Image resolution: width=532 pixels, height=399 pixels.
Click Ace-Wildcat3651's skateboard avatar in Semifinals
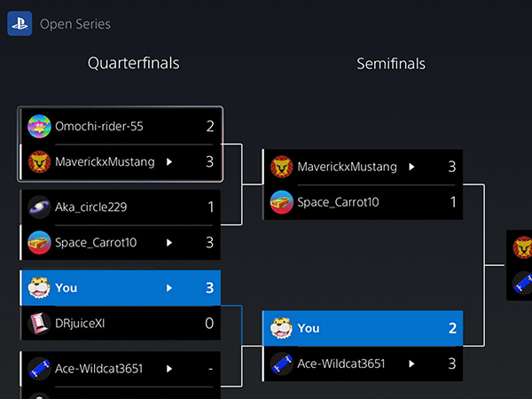pyautogui.click(x=282, y=364)
